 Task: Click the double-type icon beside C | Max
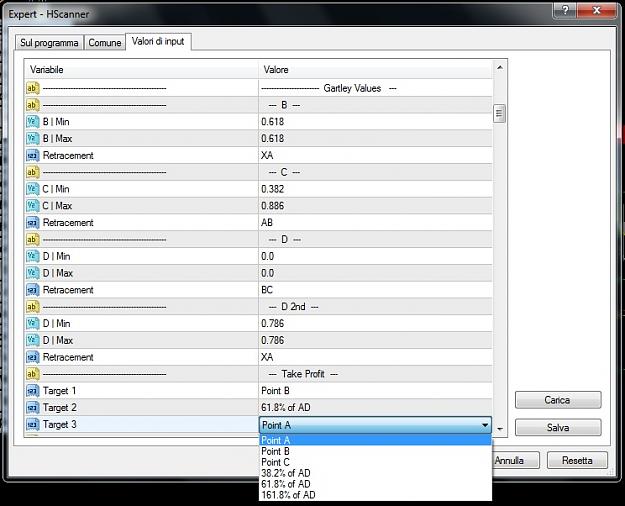click(x=33, y=206)
